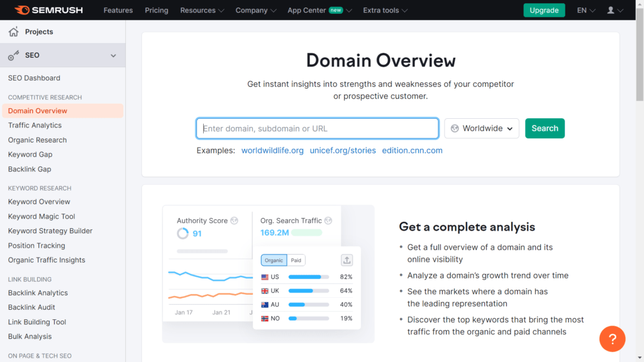Click the green Upgrade button
Screen dimensions: 644x362
pos(544,10)
